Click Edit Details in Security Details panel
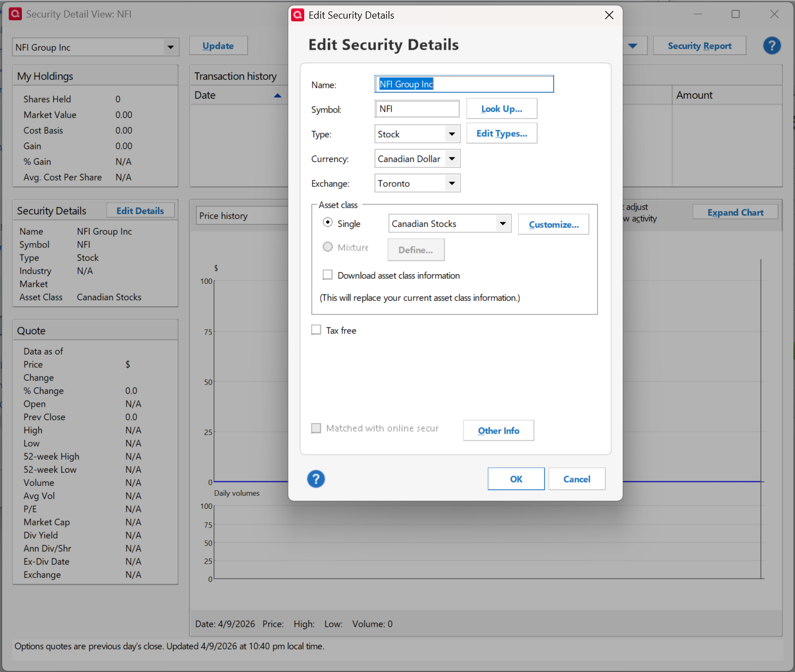The image size is (795, 672). [x=140, y=211]
